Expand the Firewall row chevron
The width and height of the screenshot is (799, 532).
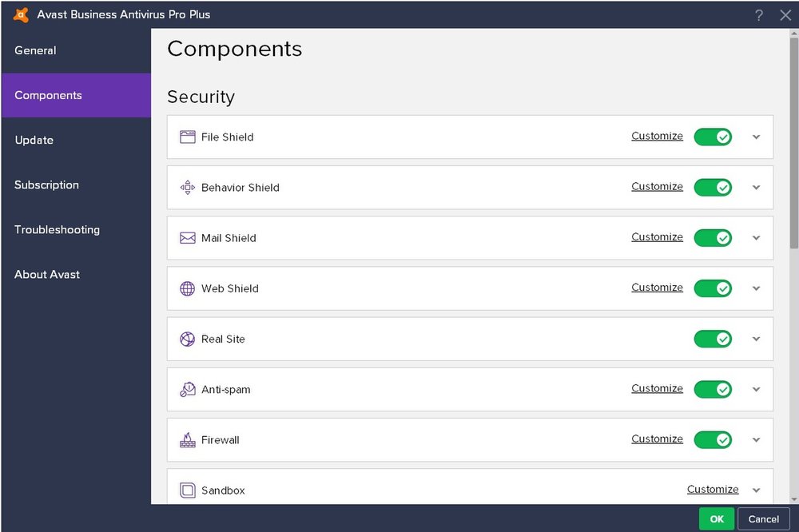click(x=756, y=439)
